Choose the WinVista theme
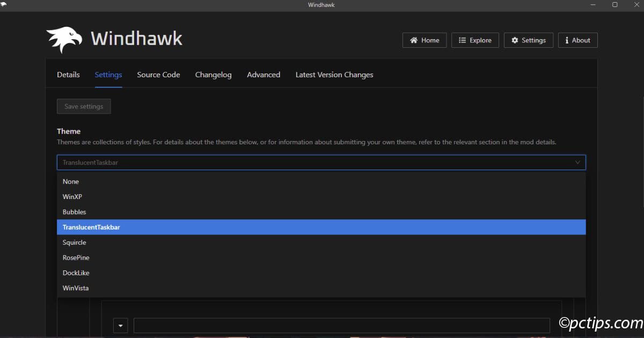The height and width of the screenshot is (338, 644). 321,288
